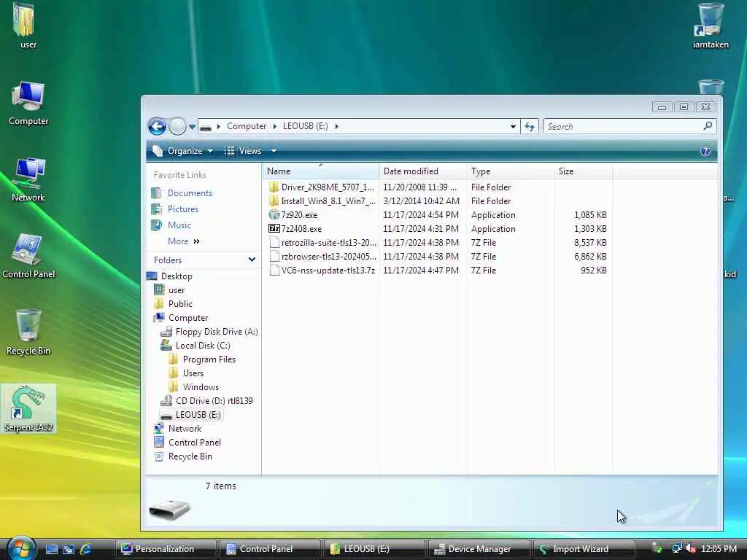Sort files by Size column header
747x560 pixels.
click(x=583, y=171)
